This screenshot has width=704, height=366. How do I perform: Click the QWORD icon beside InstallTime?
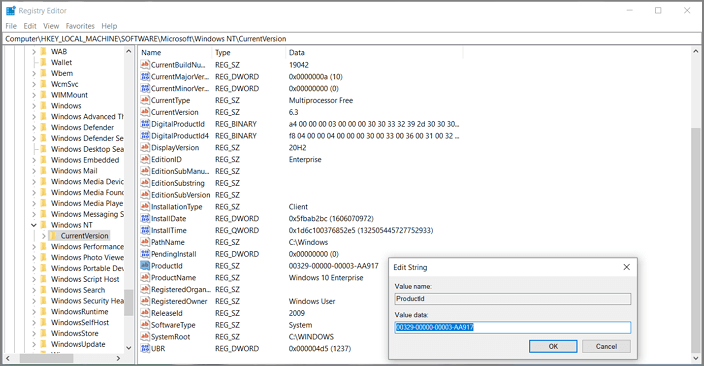tap(145, 230)
